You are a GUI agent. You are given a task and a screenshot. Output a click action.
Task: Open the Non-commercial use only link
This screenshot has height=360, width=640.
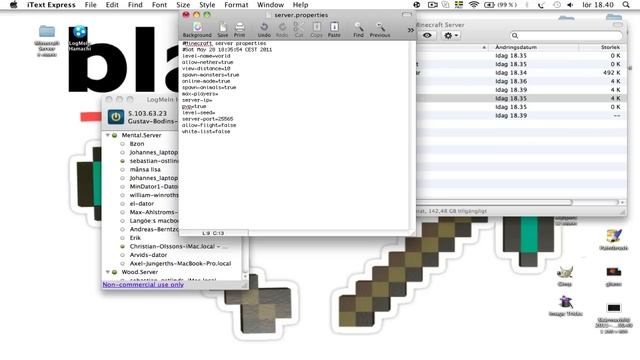143,284
